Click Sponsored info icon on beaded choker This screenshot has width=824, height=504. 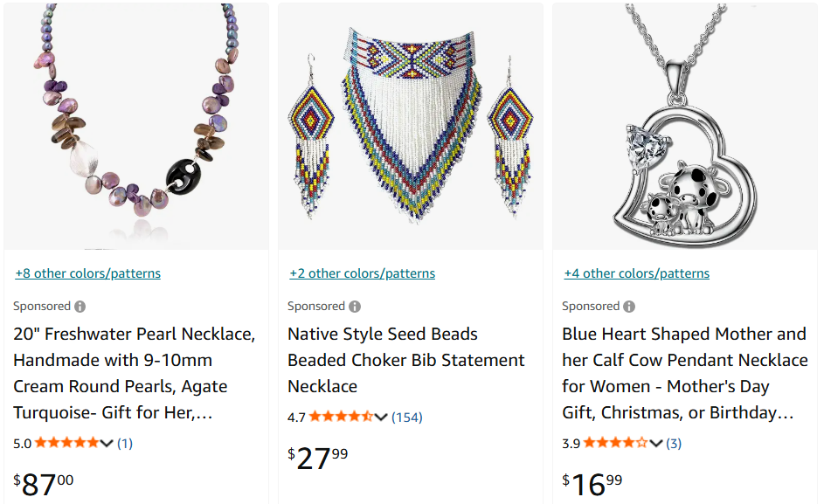point(355,307)
